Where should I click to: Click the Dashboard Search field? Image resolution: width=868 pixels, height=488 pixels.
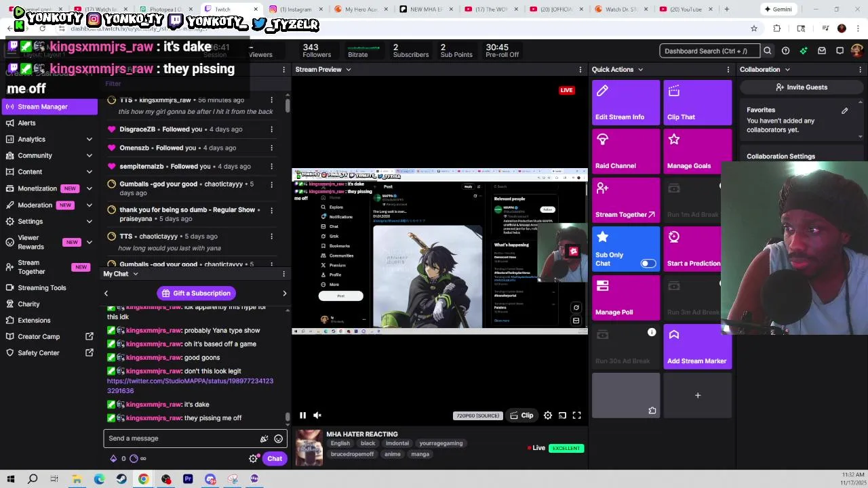[709, 51]
